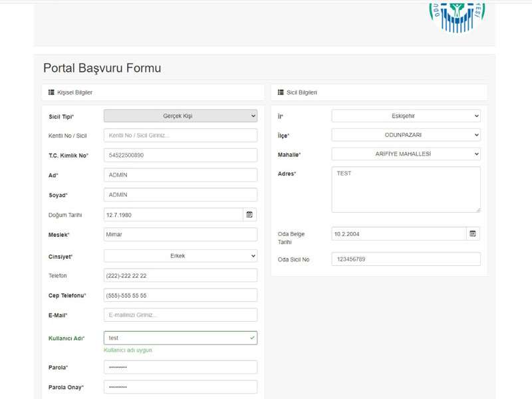Viewport: 532px width, 399px height.
Task: Click the Cep Telefonu field (555)-555 55 55
Action: [x=180, y=295]
